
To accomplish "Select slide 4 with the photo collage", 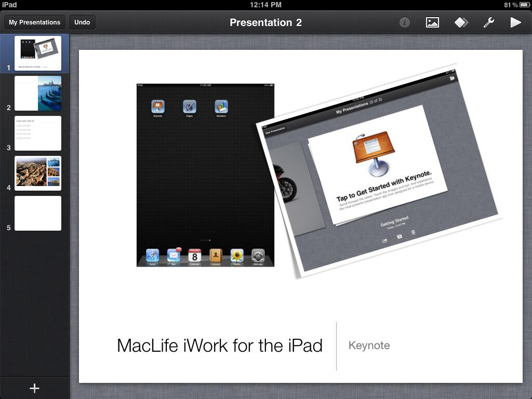I will 38,173.
